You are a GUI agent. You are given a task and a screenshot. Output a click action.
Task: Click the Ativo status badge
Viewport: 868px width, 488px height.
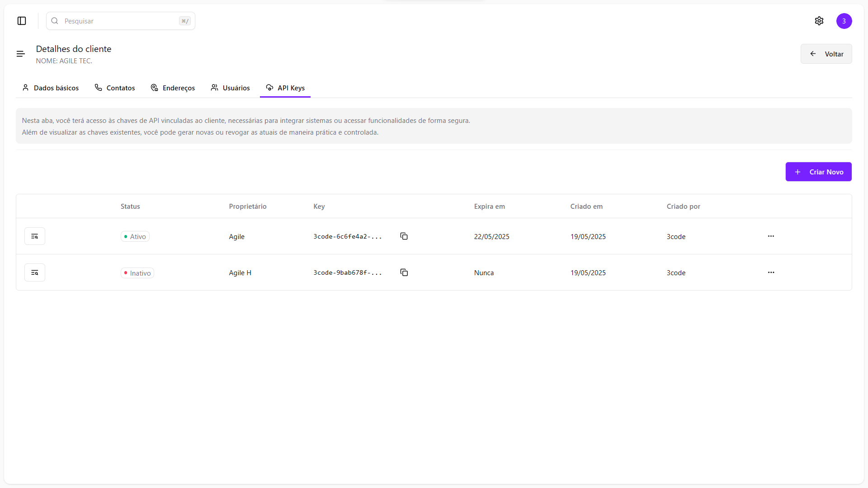point(135,237)
